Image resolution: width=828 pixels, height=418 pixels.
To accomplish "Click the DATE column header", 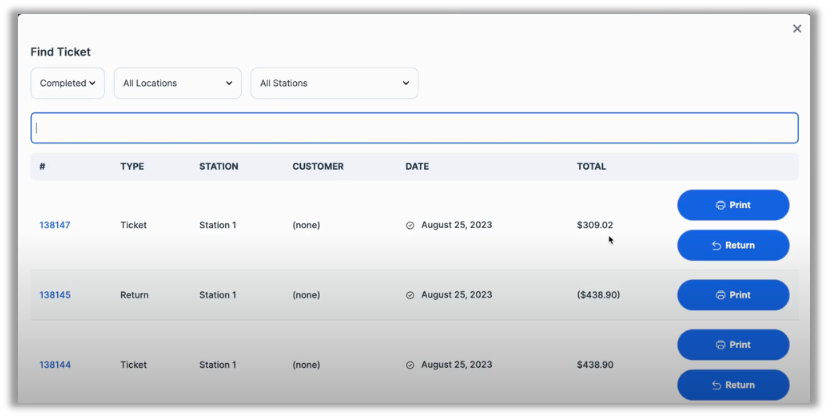I will click(x=417, y=166).
